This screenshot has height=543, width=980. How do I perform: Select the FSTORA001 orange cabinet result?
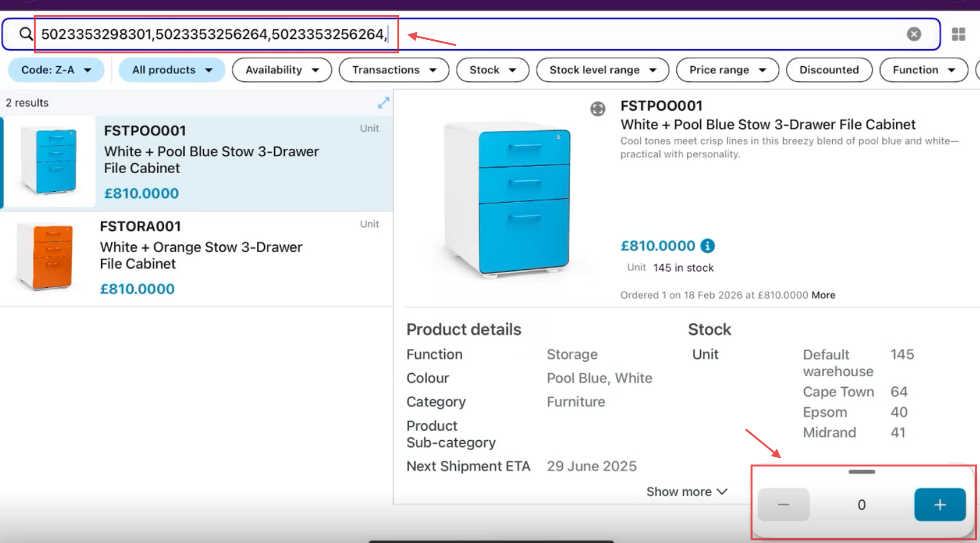[196, 258]
